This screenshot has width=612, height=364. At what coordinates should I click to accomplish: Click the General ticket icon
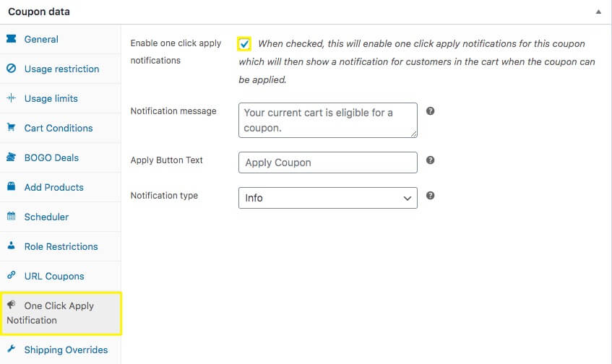11,39
